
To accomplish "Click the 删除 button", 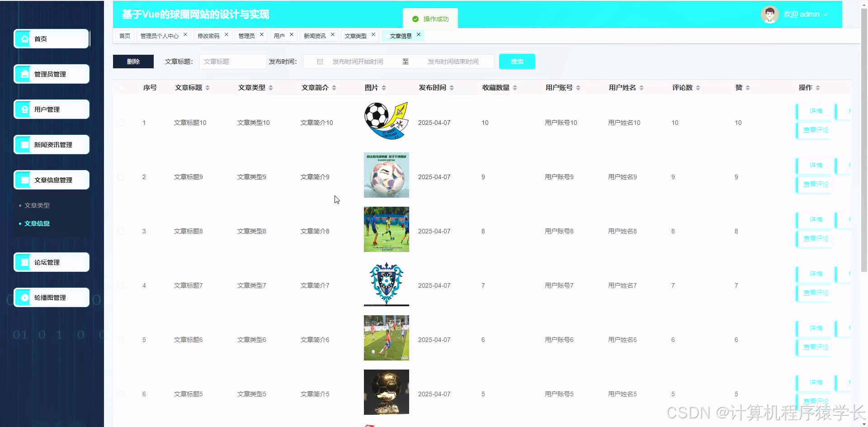I will (x=133, y=62).
